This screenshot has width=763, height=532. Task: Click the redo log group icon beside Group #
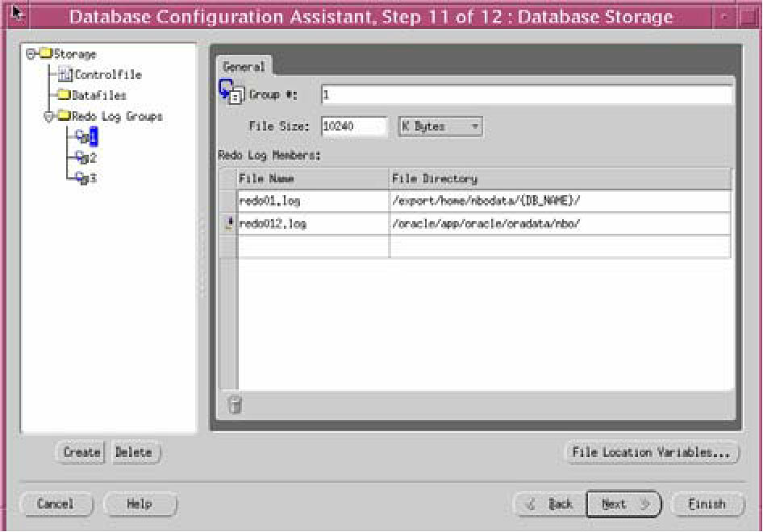tap(231, 92)
